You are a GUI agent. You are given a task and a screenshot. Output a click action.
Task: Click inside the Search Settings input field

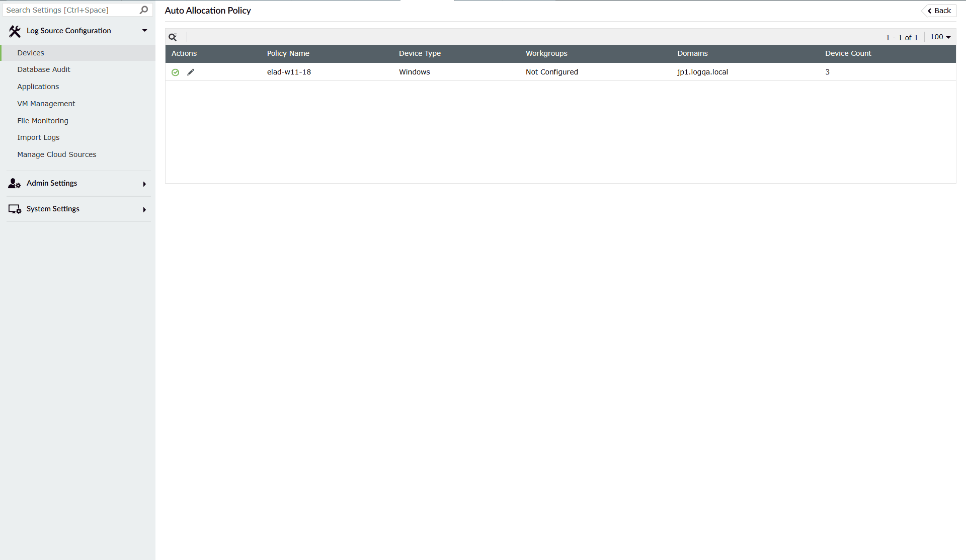tap(70, 10)
